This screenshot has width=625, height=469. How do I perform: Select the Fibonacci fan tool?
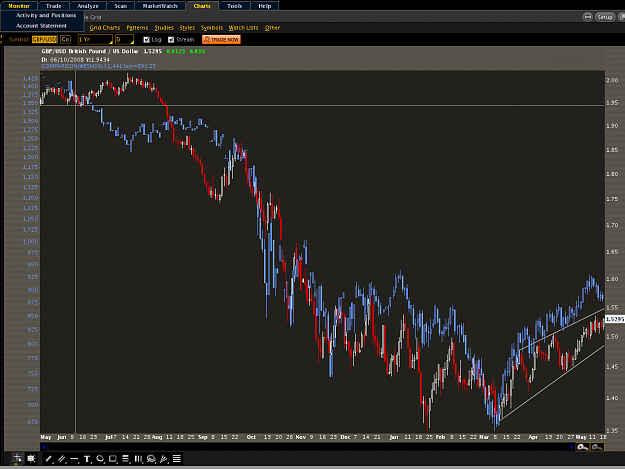pos(163,459)
